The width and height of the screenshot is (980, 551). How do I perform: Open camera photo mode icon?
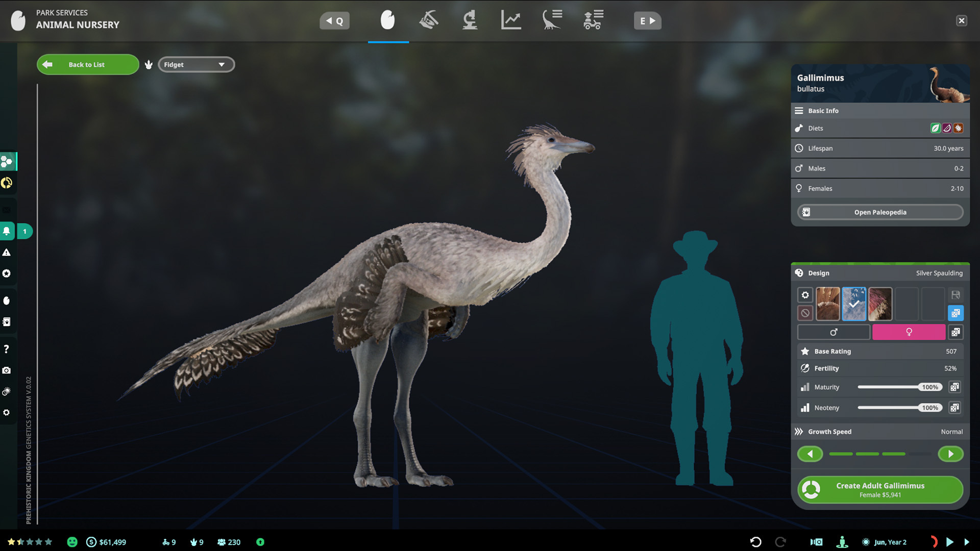pyautogui.click(x=7, y=370)
